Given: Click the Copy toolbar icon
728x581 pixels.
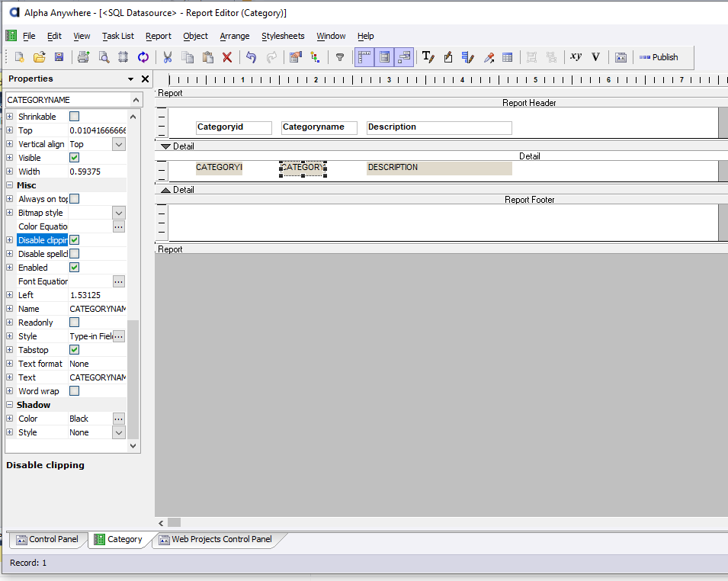Looking at the screenshot, I should (x=188, y=57).
